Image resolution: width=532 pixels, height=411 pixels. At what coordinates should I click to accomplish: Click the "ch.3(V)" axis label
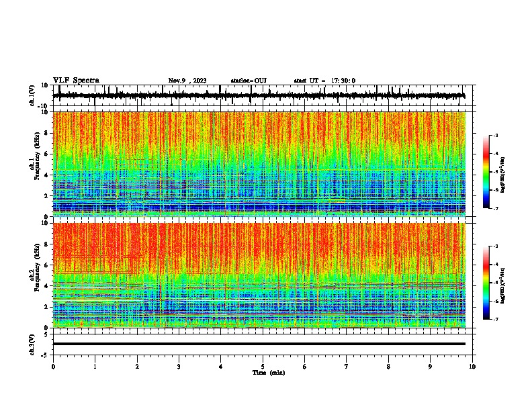(x=32, y=345)
